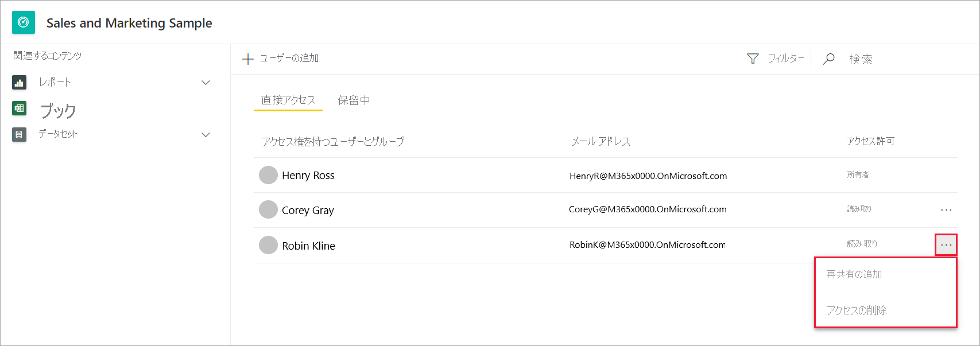Image resolution: width=980 pixels, height=346 pixels.
Task: Click email HenryR@M365x0000.OnMicrosoft.com
Action: pos(648,176)
